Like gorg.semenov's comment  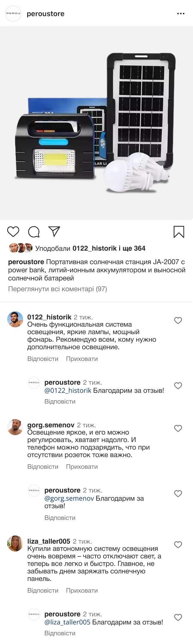click(178, 428)
